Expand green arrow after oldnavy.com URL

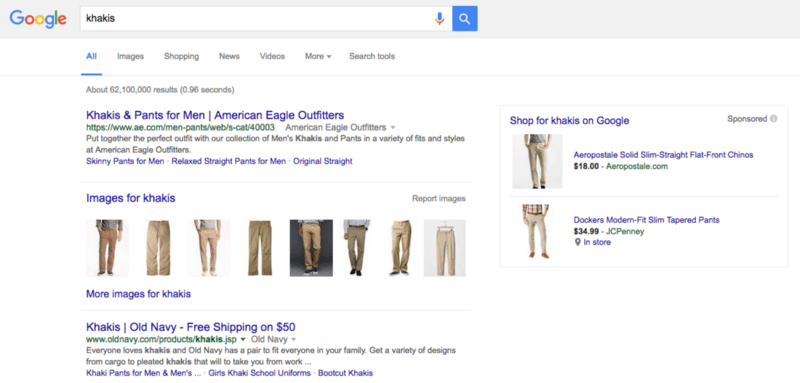point(243,340)
